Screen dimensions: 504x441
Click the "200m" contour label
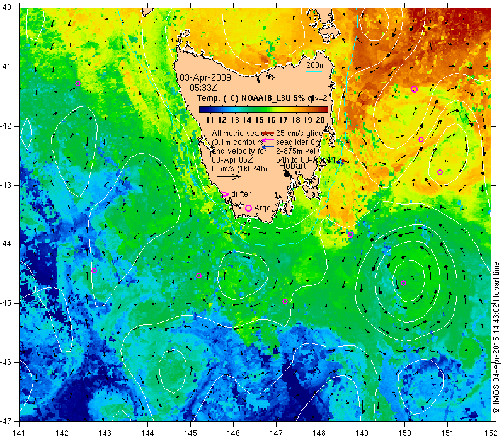click(316, 66)
